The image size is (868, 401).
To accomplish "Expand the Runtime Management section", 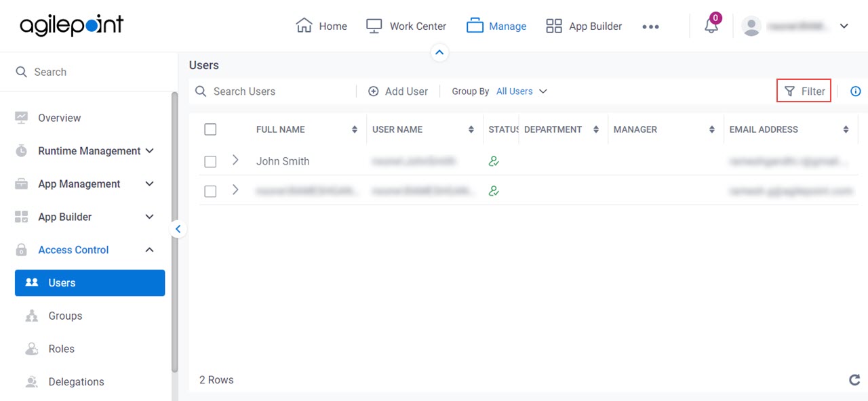I will pyautogui.click(x=150, y=151).
